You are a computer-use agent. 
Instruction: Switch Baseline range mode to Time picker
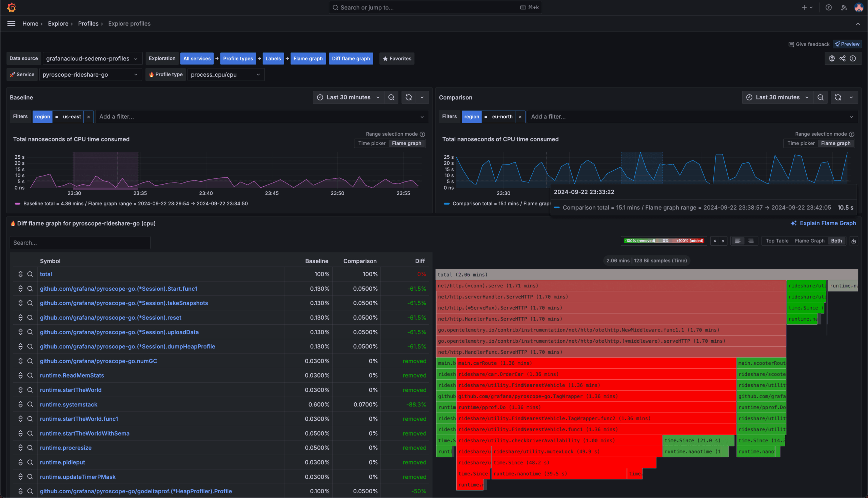pos(372,143)
